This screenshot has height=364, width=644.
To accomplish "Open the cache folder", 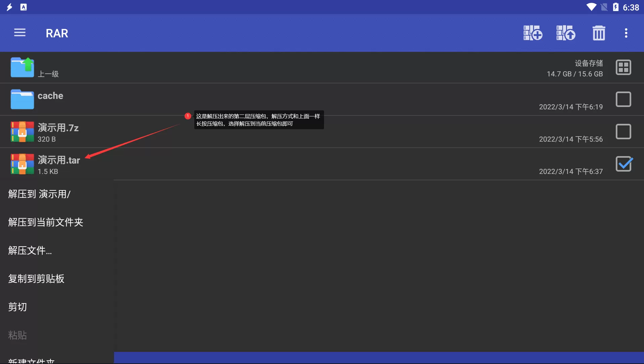I will (x=50, y=96).
